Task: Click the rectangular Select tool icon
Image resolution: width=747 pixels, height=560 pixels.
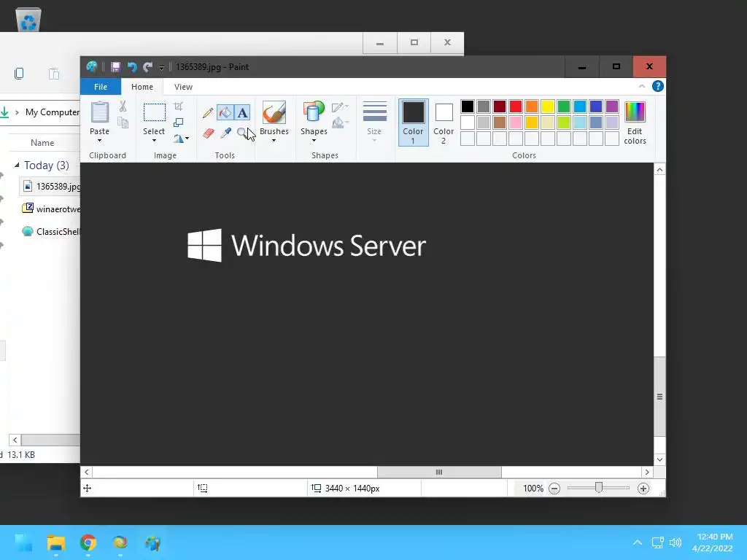Action: 155,113
